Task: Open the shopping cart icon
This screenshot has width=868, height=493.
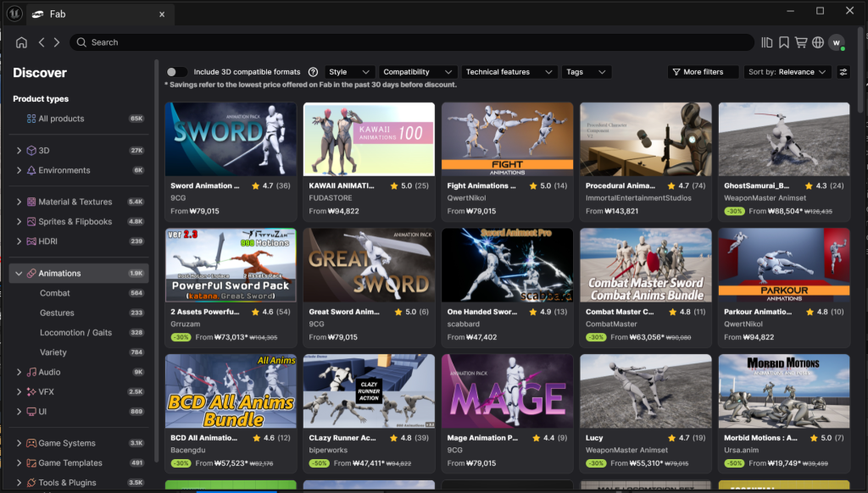Action: click(801, 42)
